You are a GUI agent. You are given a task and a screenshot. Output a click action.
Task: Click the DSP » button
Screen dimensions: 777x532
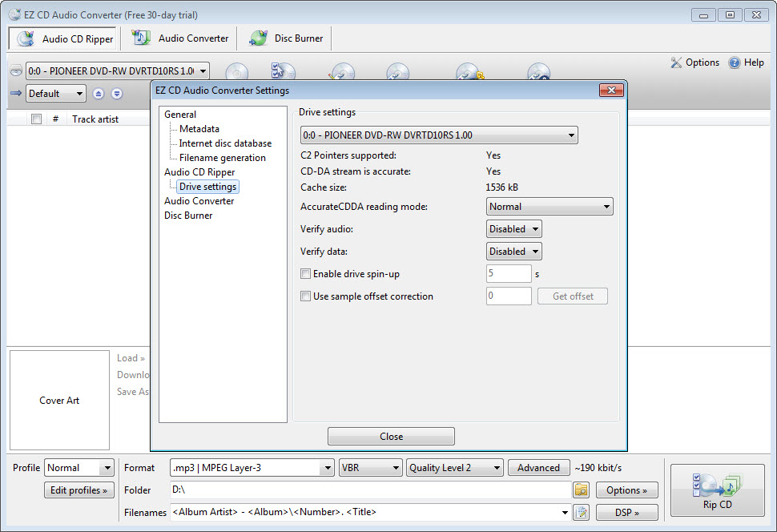(627, 512)
